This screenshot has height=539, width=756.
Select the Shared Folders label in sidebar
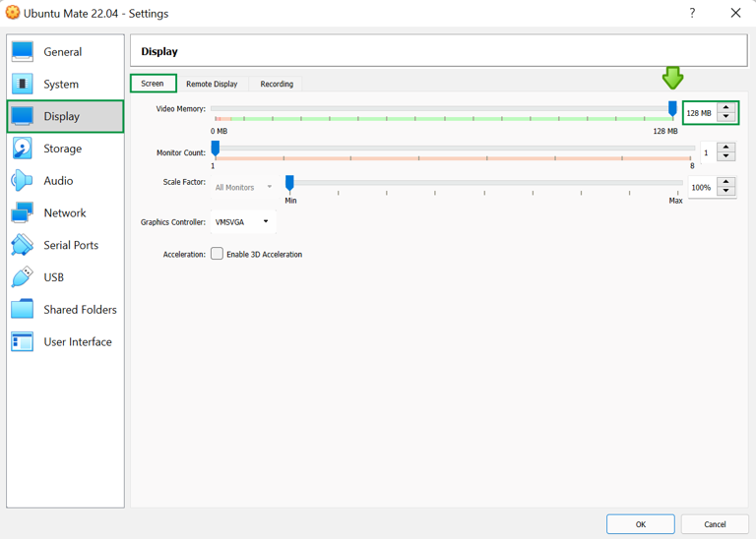tap(80, 310)
